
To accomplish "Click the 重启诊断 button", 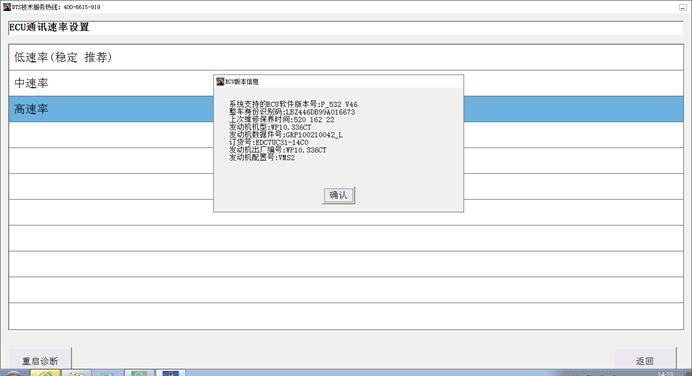I will tap(40, 361).
